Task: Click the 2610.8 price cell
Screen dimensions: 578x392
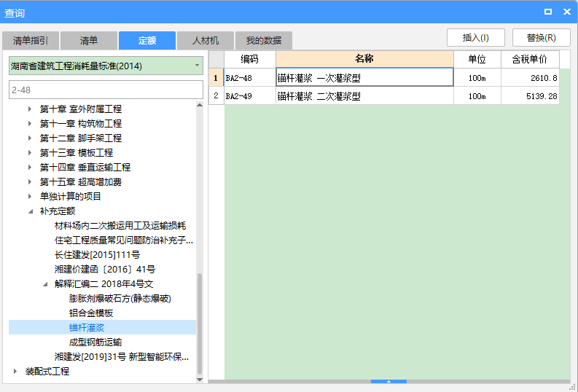Action: [530, 78]
